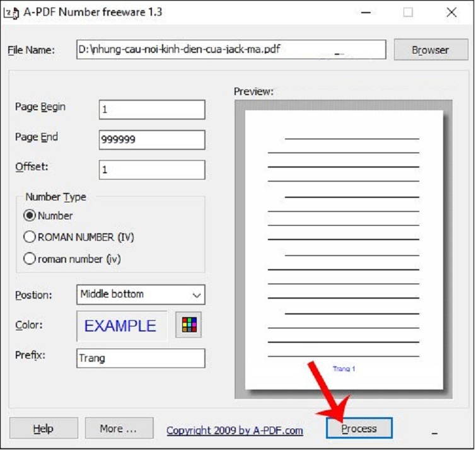Image resolution: width=476 pixels, height=450 pixels.
Task: Click the A-PDF Number app icon in title bar
Action: pyautogui.click(x=11, y=12)
